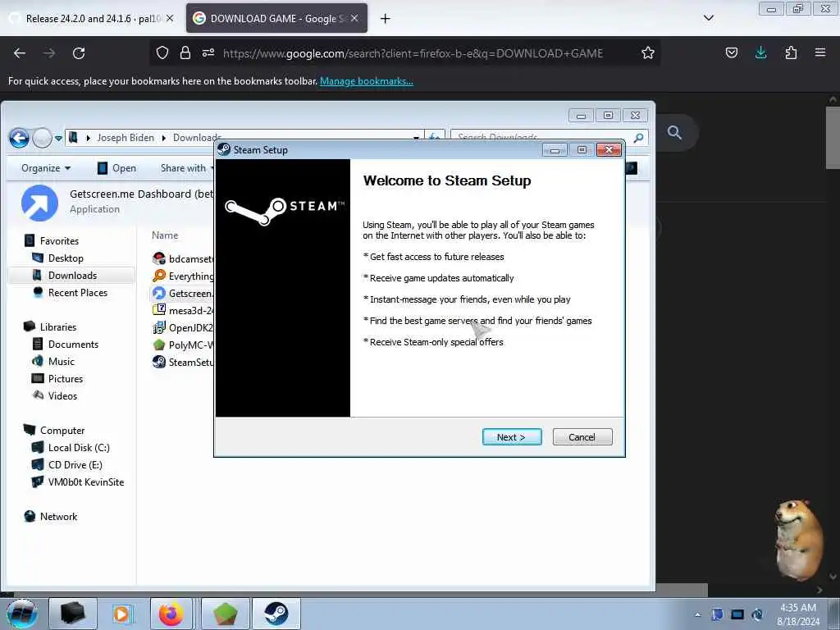Open the Save to Pocket icon

[x=731, y=53]
